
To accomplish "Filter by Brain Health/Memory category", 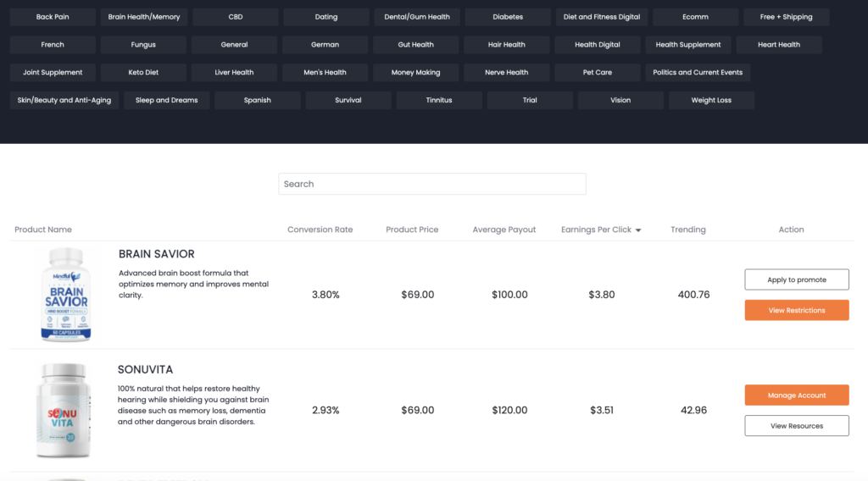I will click(144, 17).
